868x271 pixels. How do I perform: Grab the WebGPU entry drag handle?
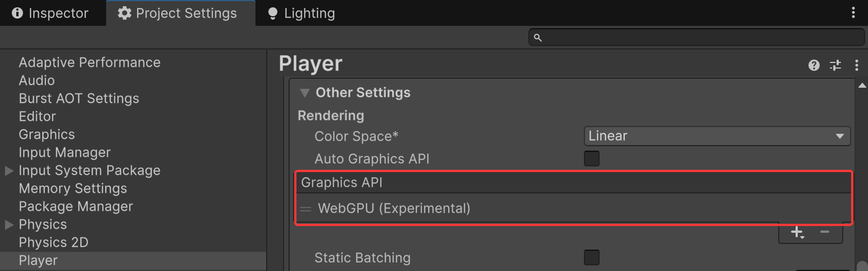click(x=305, y=209)
